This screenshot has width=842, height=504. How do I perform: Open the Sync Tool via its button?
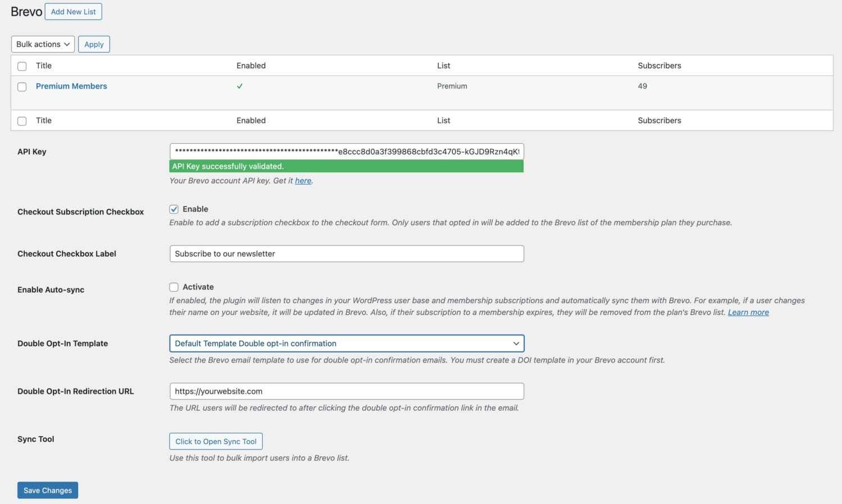[216, 442]
